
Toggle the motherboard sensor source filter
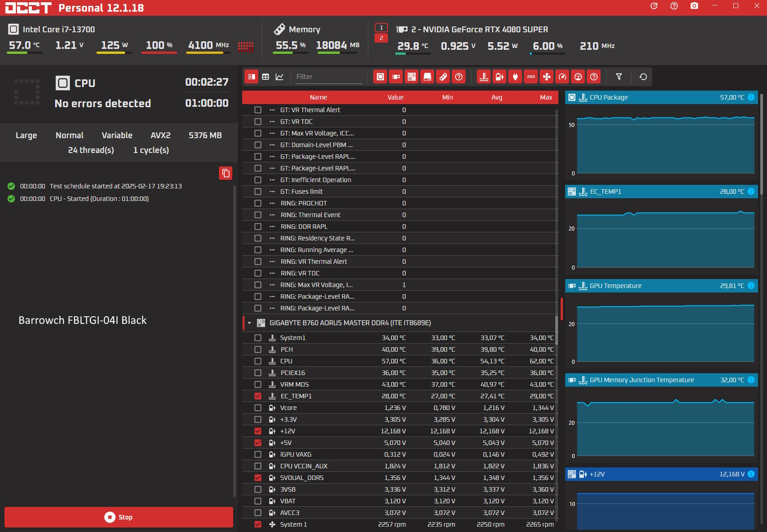coord(412,77)
